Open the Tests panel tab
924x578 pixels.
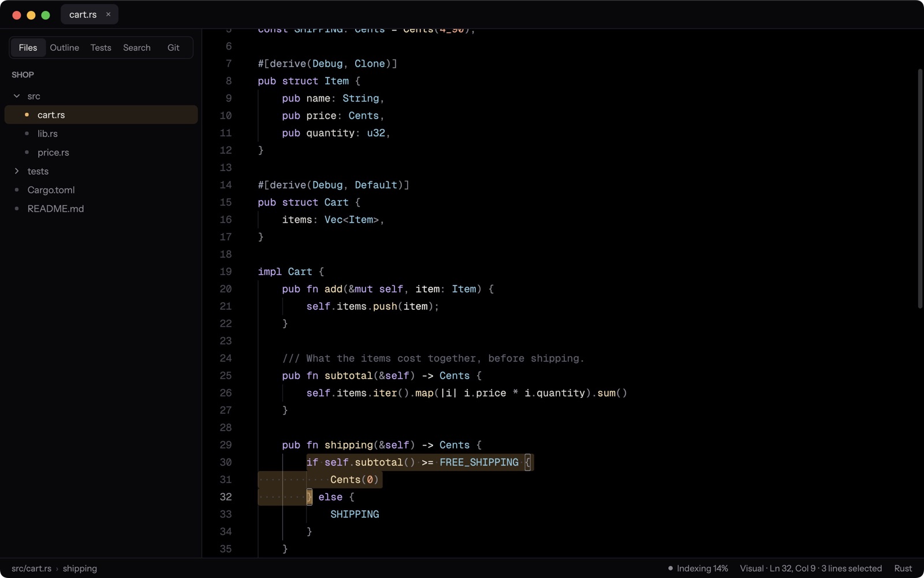[x=100, y=47]
